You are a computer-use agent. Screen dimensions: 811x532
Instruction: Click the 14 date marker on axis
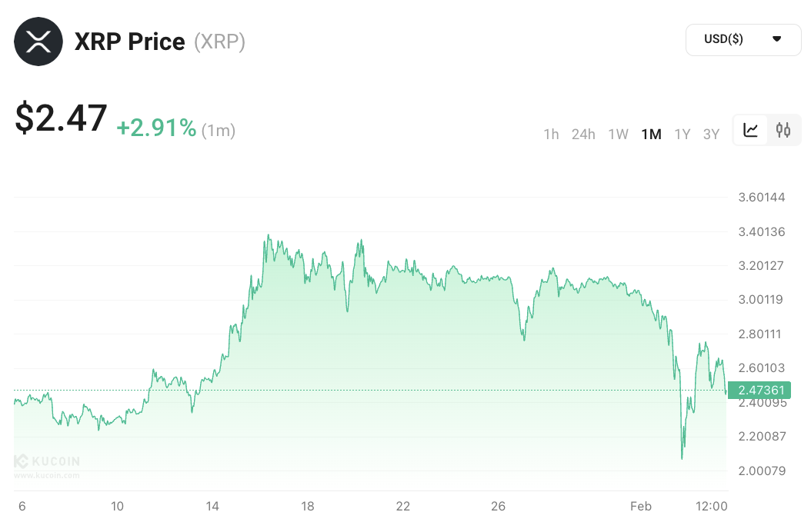click(212, 506)
